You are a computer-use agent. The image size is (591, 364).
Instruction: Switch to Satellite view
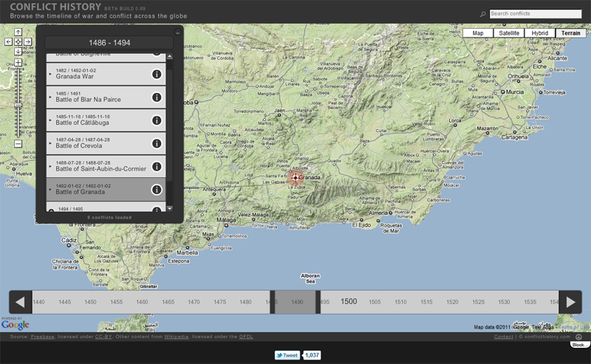click(x=509, y=33)
